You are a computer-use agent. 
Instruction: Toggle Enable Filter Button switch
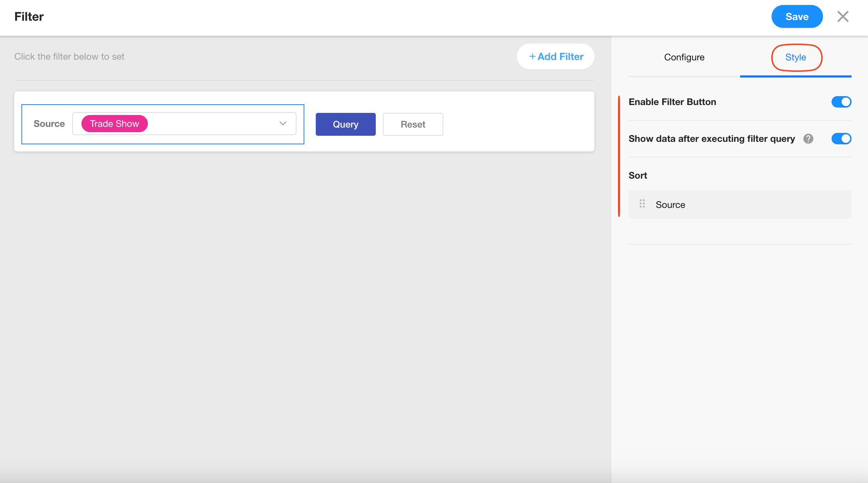(841, 102)
